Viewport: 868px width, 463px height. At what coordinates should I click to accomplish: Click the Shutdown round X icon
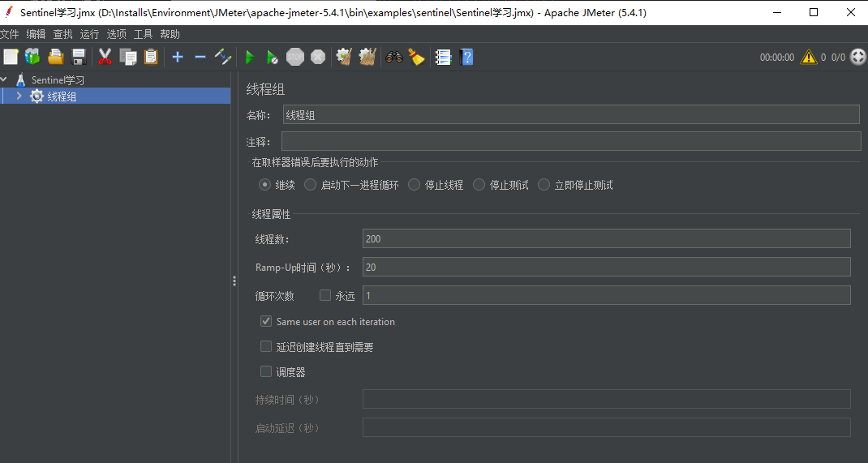(x=318, y=57)
